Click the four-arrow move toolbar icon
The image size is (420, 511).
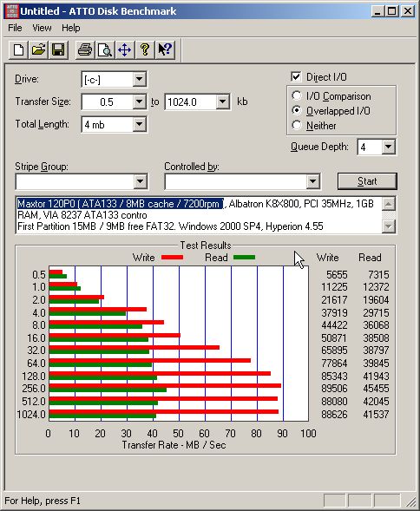pyautogui.click(x=125, y=50)
